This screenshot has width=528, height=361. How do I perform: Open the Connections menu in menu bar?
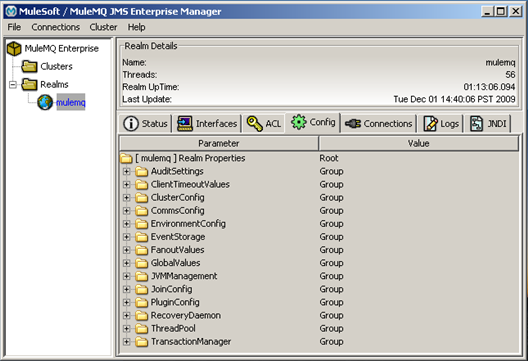(x=56, y=27)
